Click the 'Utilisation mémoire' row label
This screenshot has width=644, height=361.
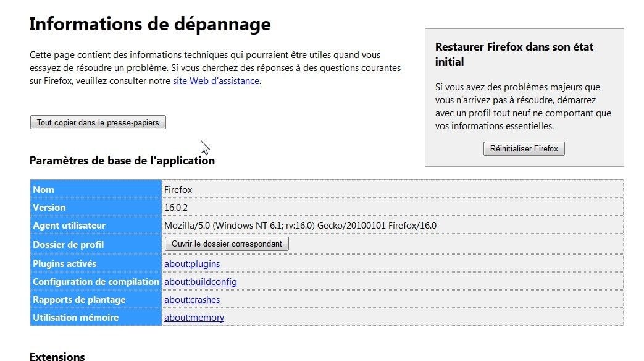[x=75, y=317]
